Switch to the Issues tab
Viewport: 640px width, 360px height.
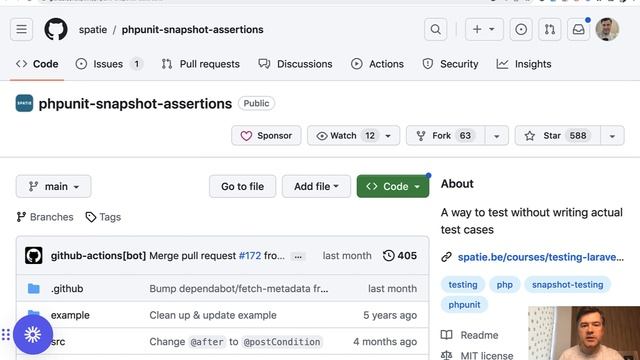coord(109,64)
